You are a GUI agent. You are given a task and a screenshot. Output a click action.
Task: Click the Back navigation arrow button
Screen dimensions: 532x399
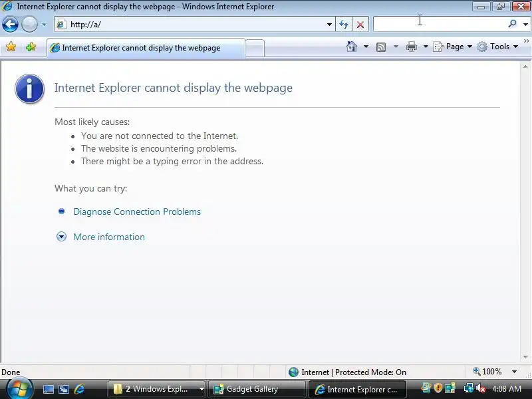(10, 25)
